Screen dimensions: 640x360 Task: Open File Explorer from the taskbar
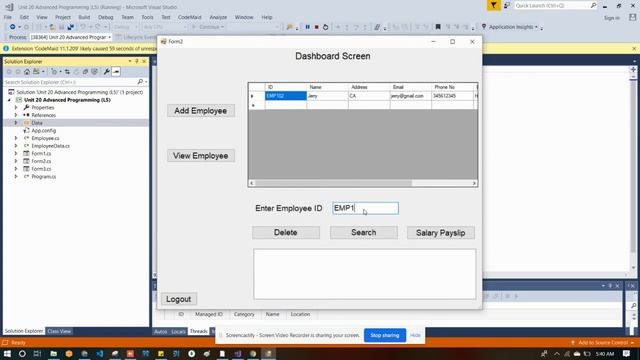53,353
